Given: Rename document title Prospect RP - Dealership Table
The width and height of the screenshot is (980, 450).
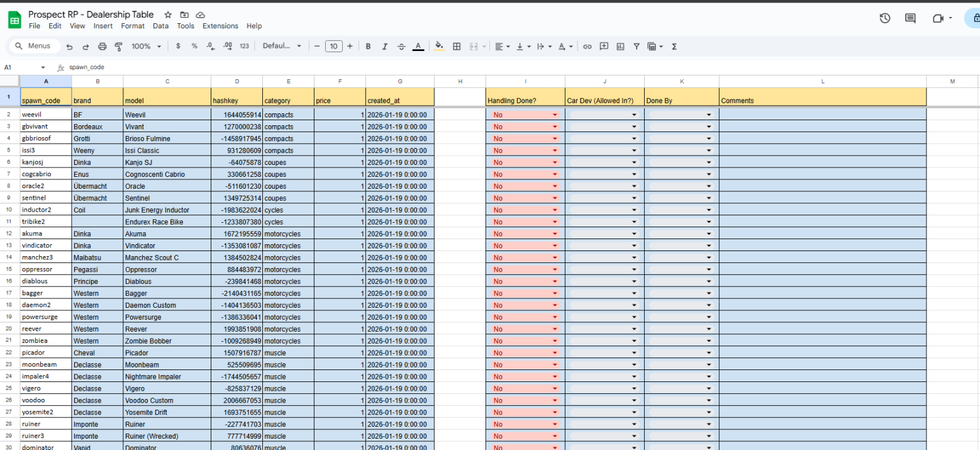Looking at the screenshot, I should click(x=91, y=14).
